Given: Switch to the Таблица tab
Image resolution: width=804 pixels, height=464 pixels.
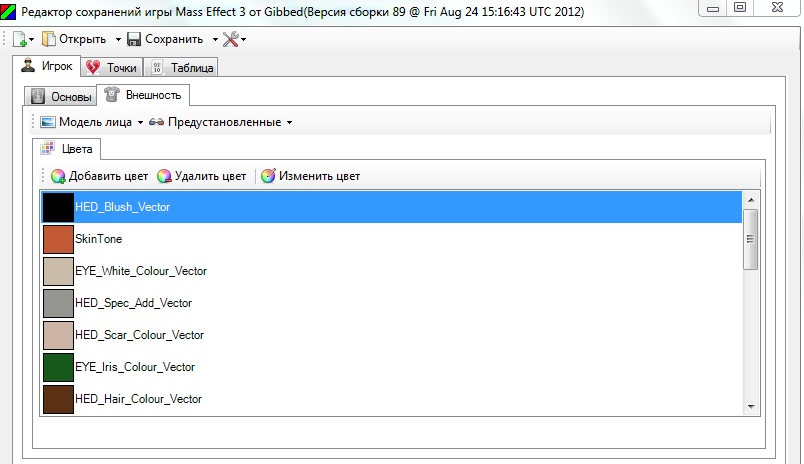Looking at the screenshot, I should click(181, 67).
